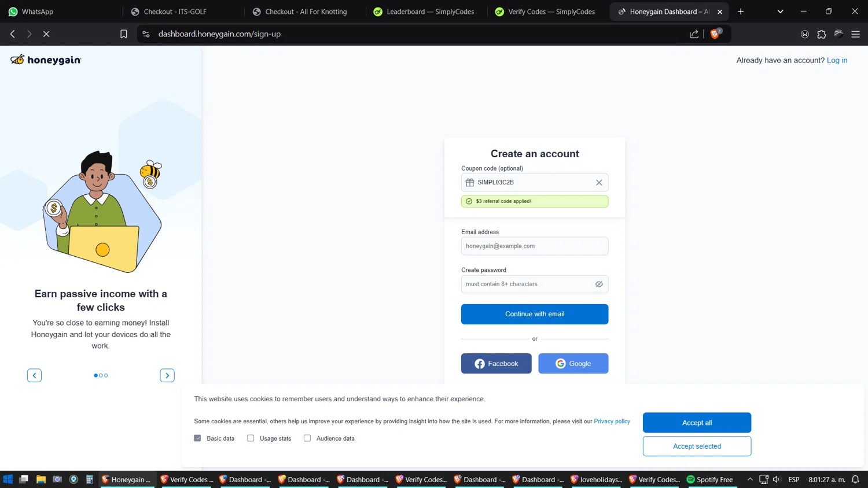
Task: Click the address bar URL
Action: pyautogui.click(x=219, y=34)
